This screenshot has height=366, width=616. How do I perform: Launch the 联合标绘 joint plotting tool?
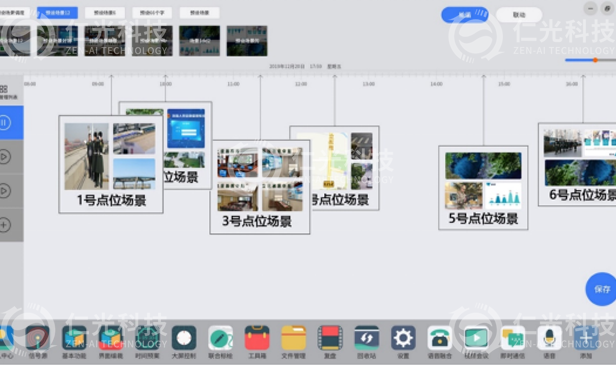click(x=220, y=338)
